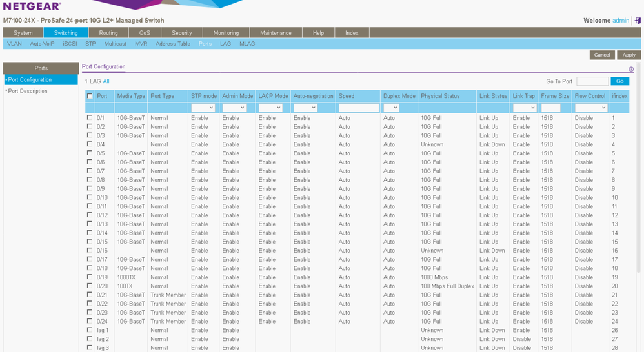Open the Auto-negotiation dropdown
644x352 pixels.
pos(305,108)
